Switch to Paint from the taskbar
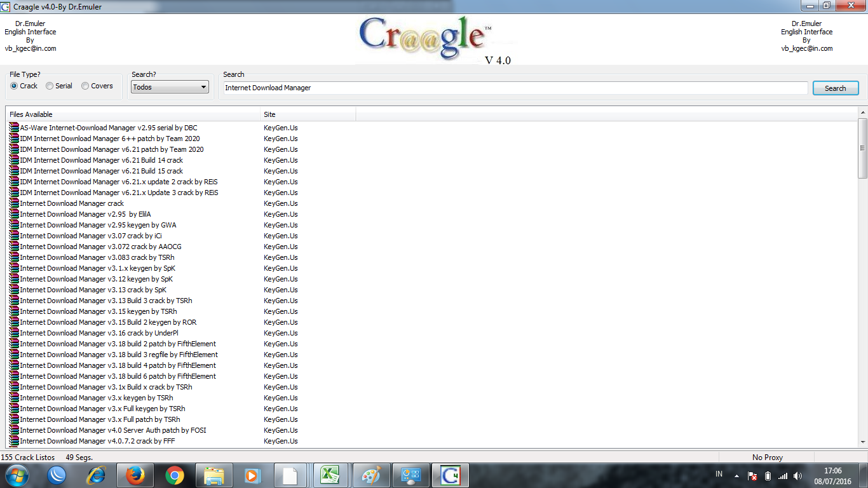Screen dimensions: 868x488 pos(370,475)
